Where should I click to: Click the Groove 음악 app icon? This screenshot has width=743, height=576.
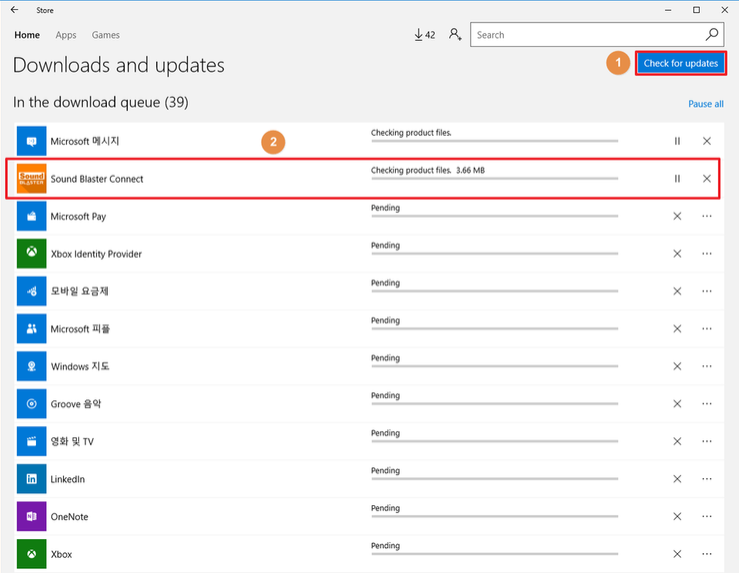tap(31, 404)
